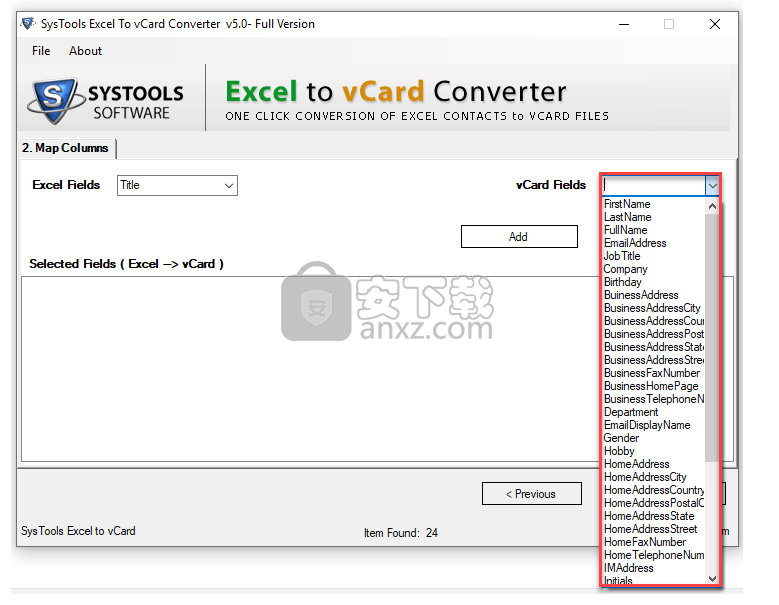Open the About menu
Screen dimensions: 779x605
[x=85, y=51]
